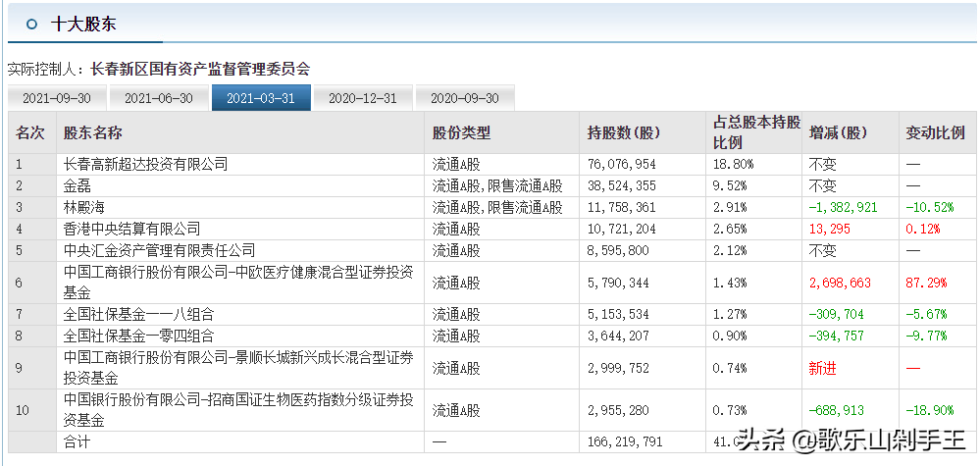
Task: Click the 增减(股) column header
Action: click(838, 132)
